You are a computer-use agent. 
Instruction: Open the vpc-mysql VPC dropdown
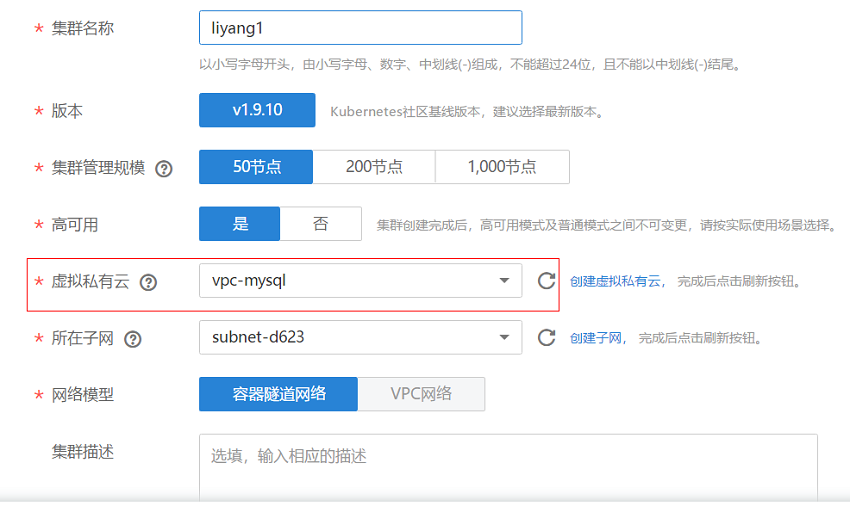[360, 280]
